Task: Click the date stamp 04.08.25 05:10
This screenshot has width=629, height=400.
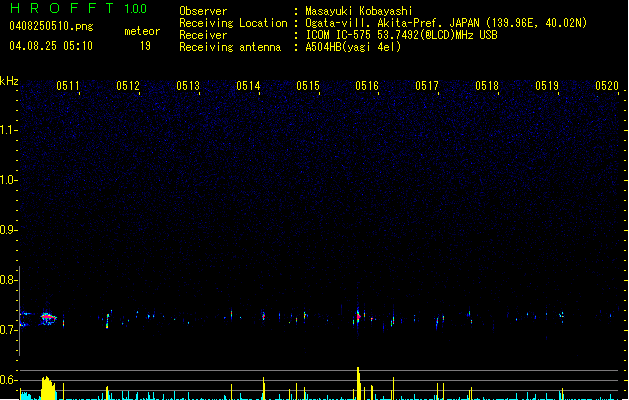Action: click(x=51, y=46)
